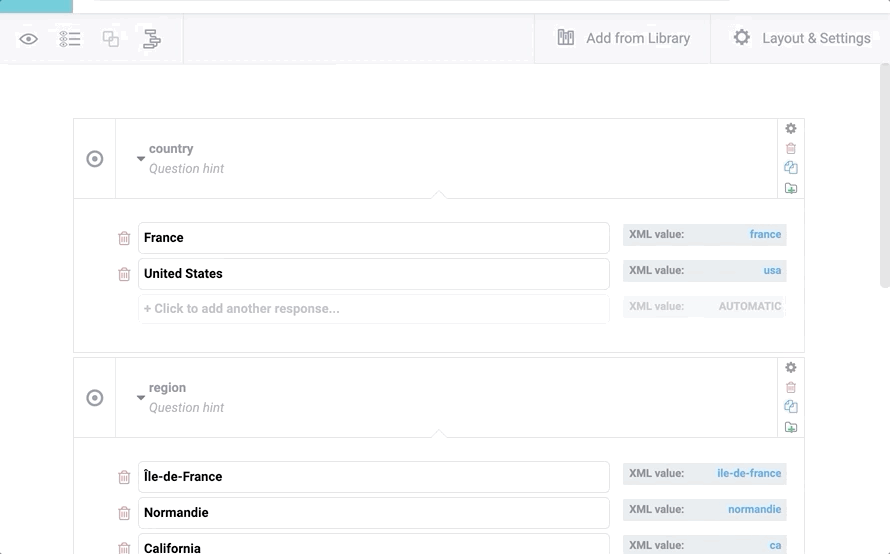The height and width of the screenshot is (554, 890).
Task: Open the cascading select icon in toolbar
Action: [152, 39]
